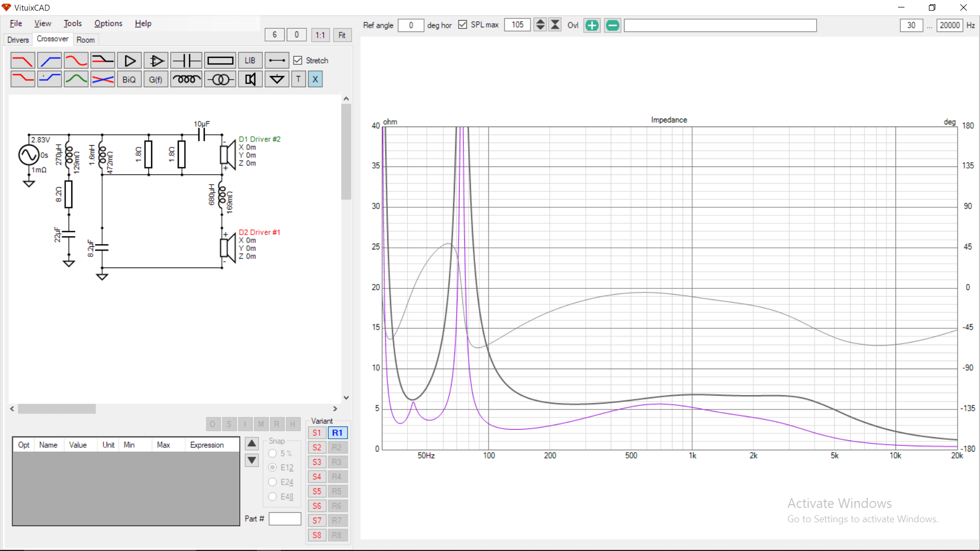Select the blue high-shelf filter block
This screenshot has width=980, height=551.
(49, 79)
